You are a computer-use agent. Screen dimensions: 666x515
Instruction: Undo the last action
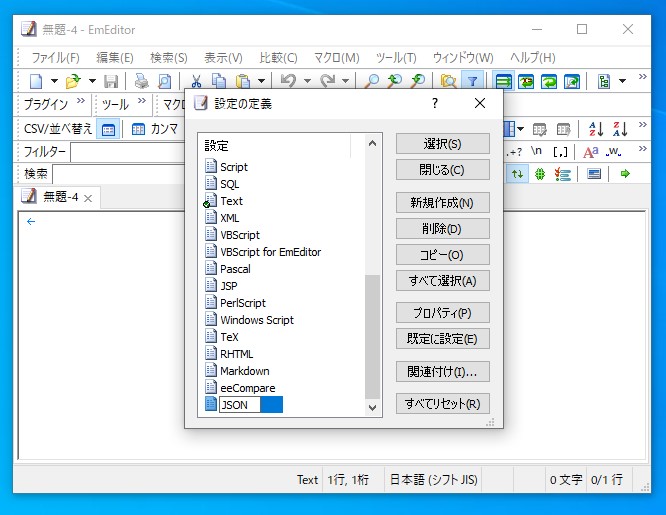click(x=288, y=81)
